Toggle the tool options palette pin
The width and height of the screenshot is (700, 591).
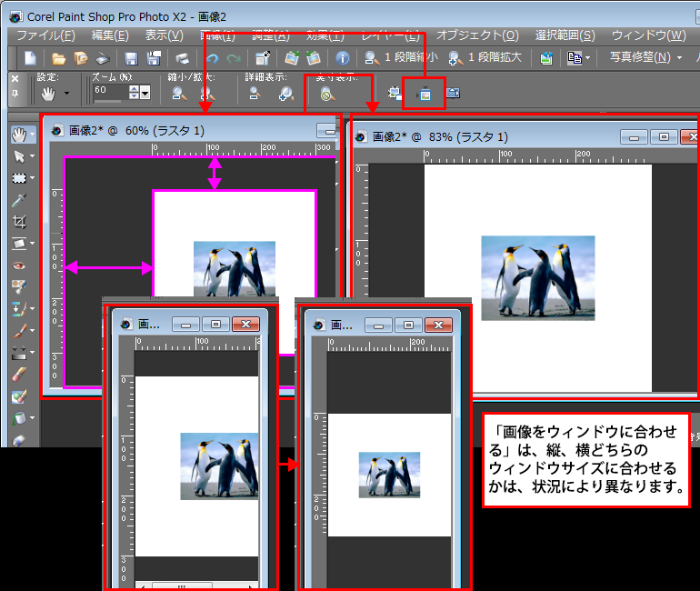(15, 94)
